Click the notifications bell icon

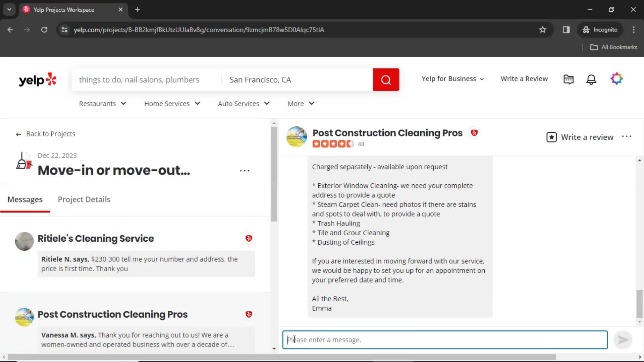coord(592,79)
